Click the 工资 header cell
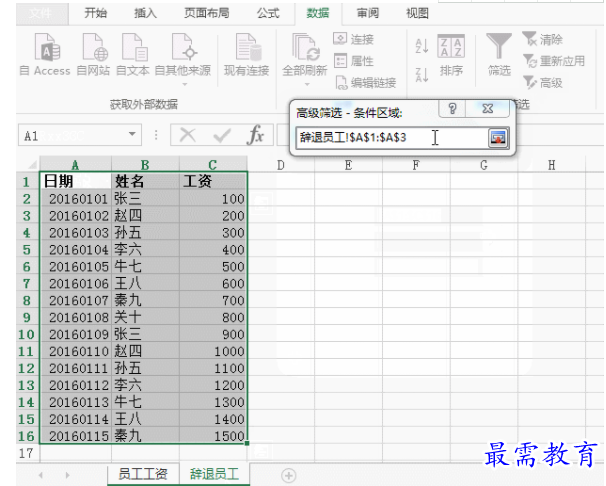The height and width of the screenshot is (486, 606). [x=213, y=181]
